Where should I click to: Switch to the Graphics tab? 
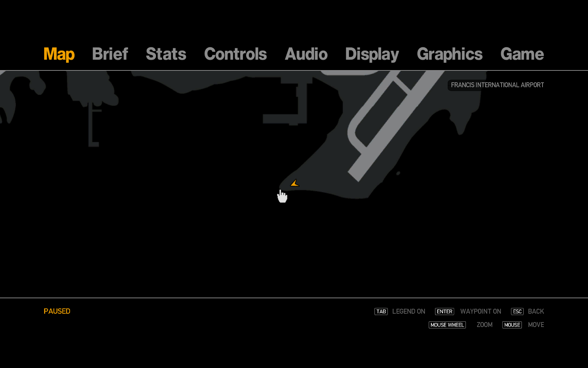[x=450, y=54]
